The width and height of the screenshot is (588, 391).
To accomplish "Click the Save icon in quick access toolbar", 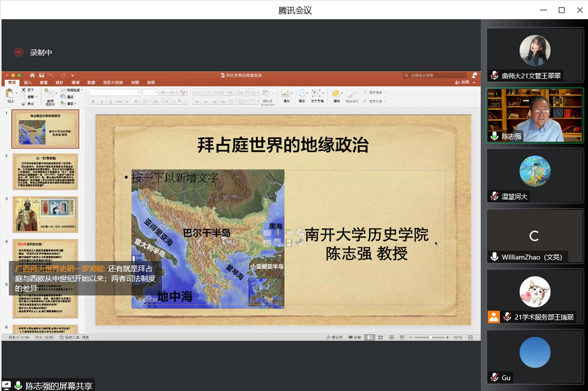I will (x=42, y=75).
